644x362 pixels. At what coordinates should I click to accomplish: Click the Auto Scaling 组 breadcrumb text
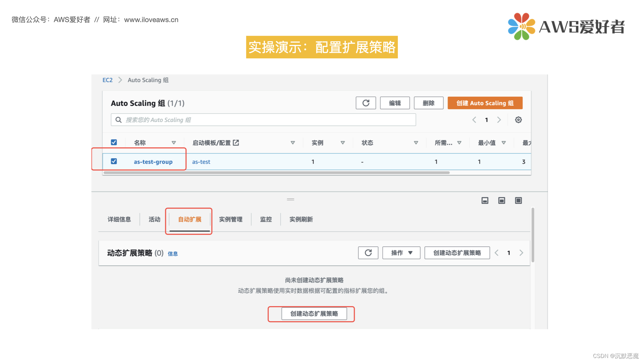point(148,80)
